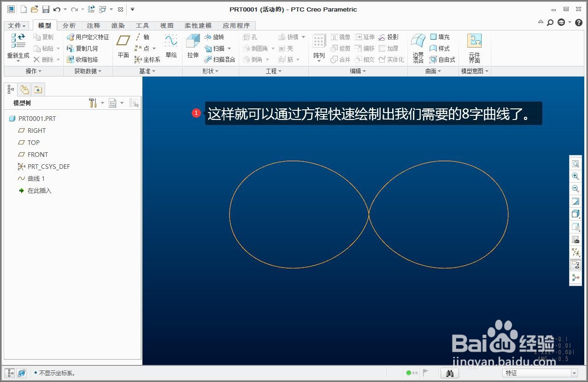Toggle the annotation display icon in view toolbar
Image resolution: width=588 pixels, height=382 pixels.
[x=576, y=265]
